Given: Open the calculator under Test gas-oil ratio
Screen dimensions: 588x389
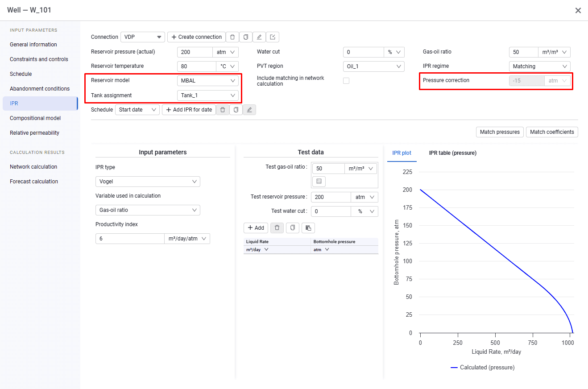Looking at the screenshot, I should pyautogui.click(x=319, y=181).
